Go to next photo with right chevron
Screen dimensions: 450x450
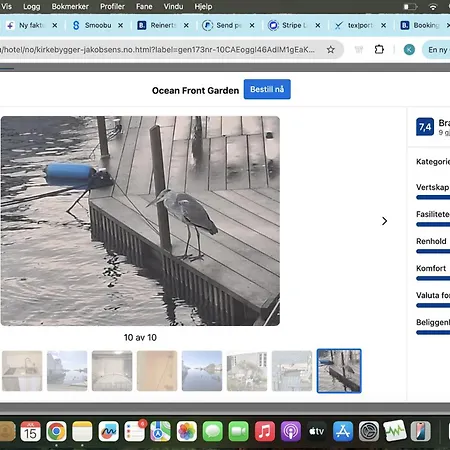pyautogui.click(x=384, y=221)
